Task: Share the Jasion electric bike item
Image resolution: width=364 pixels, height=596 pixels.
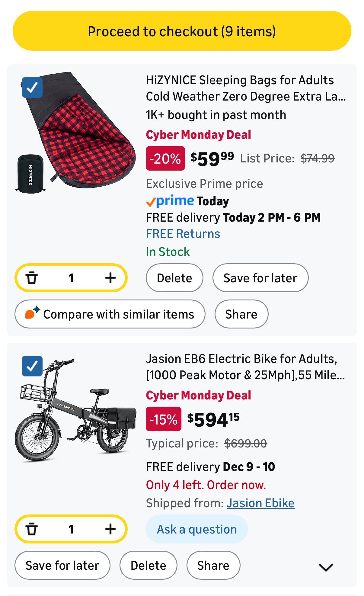Action: point(213,565)
